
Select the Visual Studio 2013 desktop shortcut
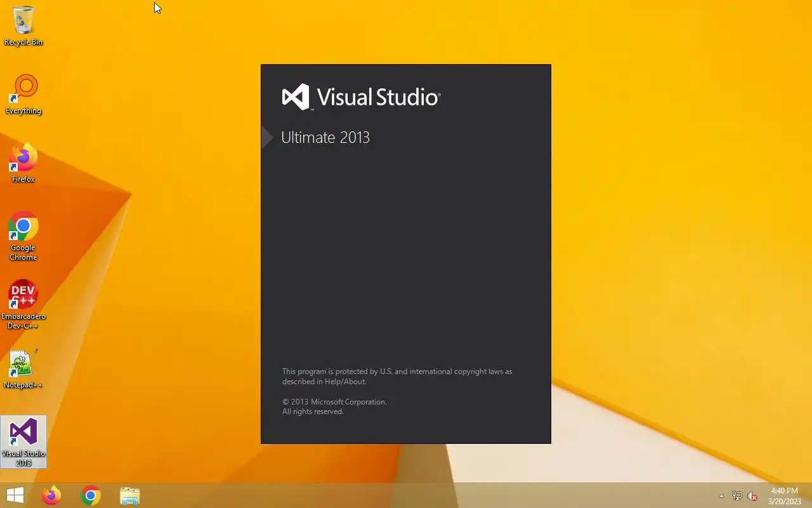pos(23,441)
